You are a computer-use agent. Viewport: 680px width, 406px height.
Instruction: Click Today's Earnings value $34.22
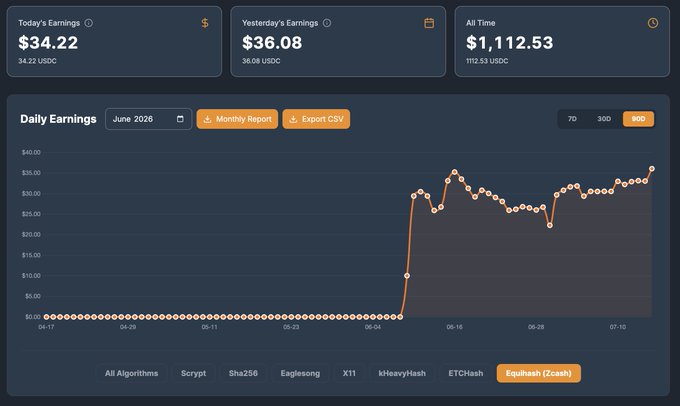48,43
